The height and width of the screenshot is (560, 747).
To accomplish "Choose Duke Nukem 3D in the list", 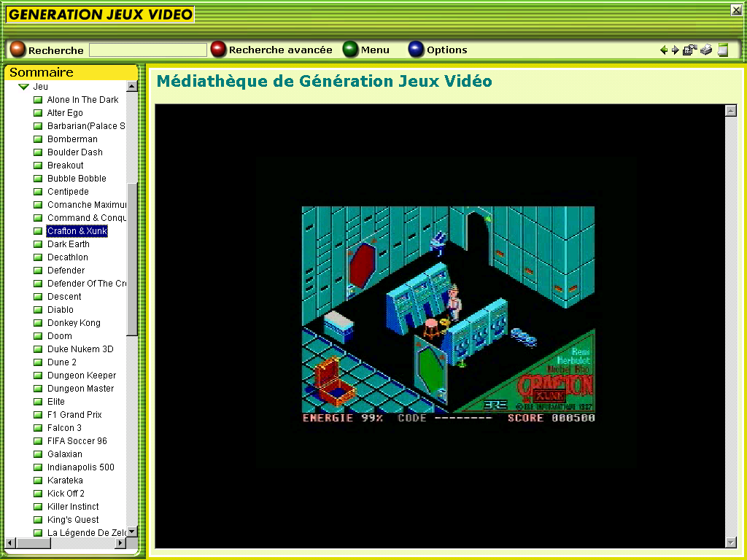I will coord(80,349).
